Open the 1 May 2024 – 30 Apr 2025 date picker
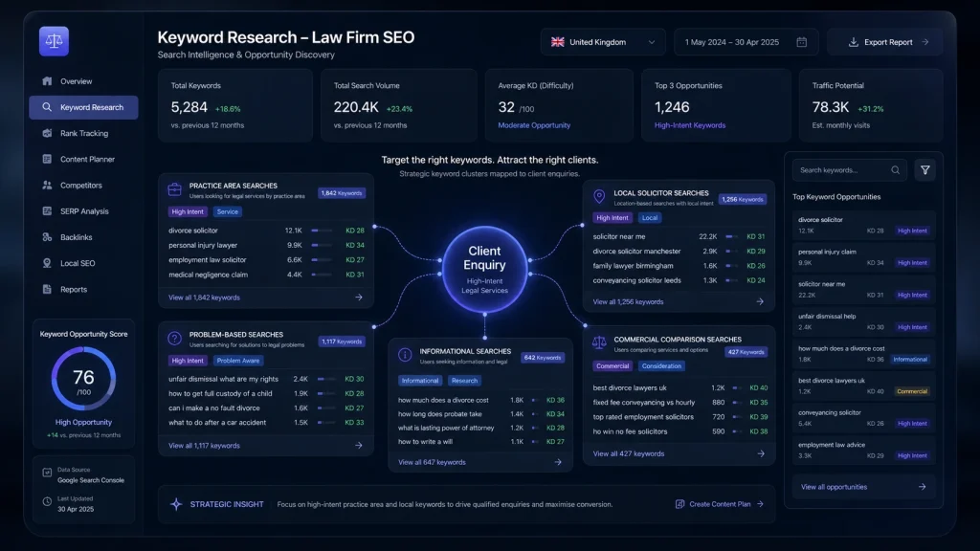 745,42
